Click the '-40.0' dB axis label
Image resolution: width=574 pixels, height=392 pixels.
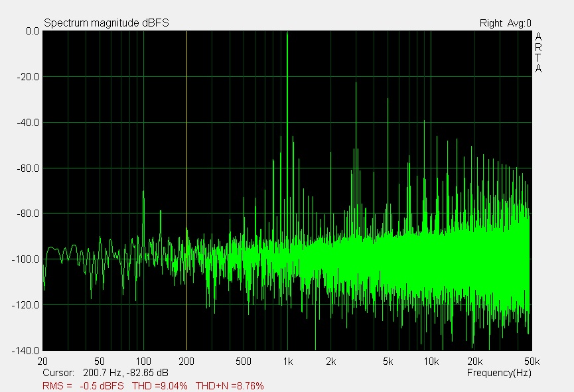(28, 123)
